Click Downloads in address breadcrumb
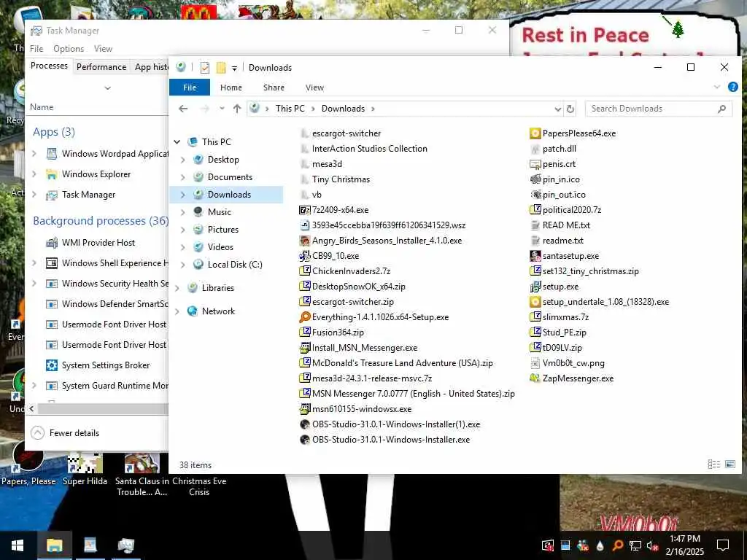The image size is (747, 560). coord(343,109)
